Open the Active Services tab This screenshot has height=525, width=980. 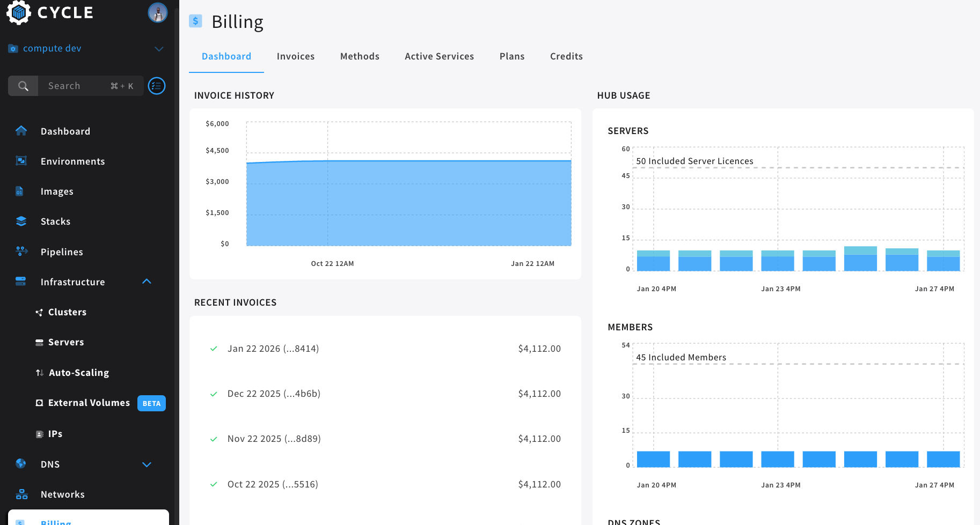[x=439, y=56]
